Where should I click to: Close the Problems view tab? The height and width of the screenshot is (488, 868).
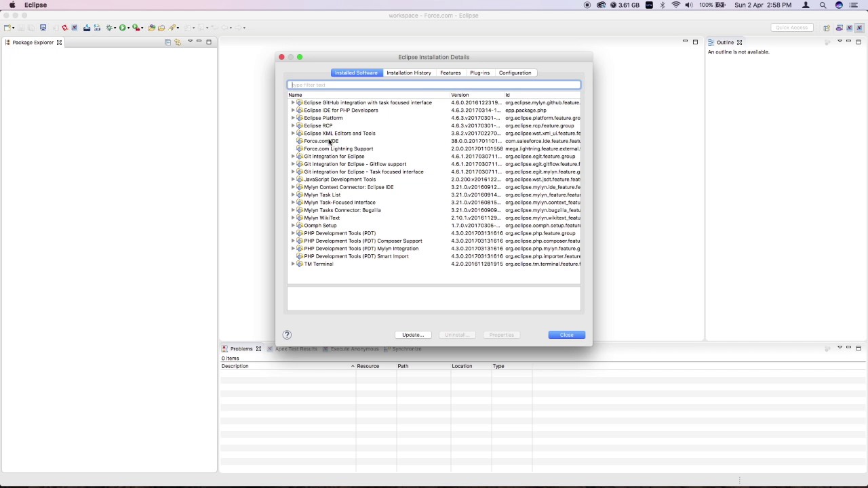258,348
